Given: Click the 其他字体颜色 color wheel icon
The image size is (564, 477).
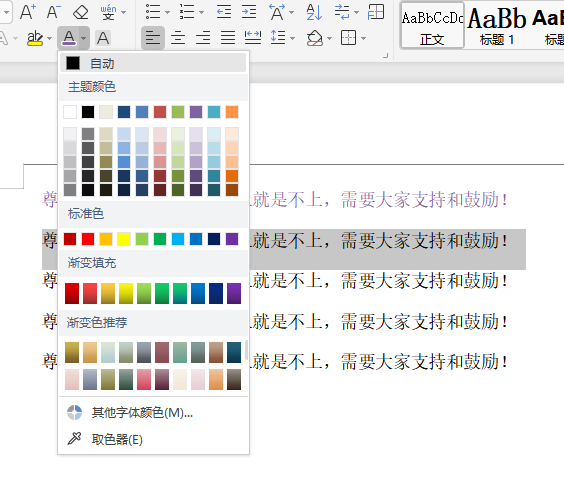Looking at the screenshot, I should coord(74,413).
